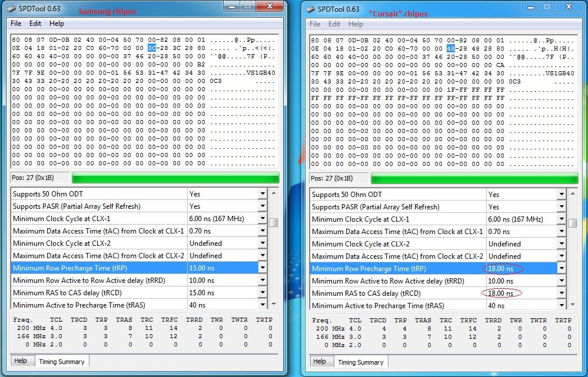Expand Supports PASR dropdown in left window

click(x=263, y=206)
